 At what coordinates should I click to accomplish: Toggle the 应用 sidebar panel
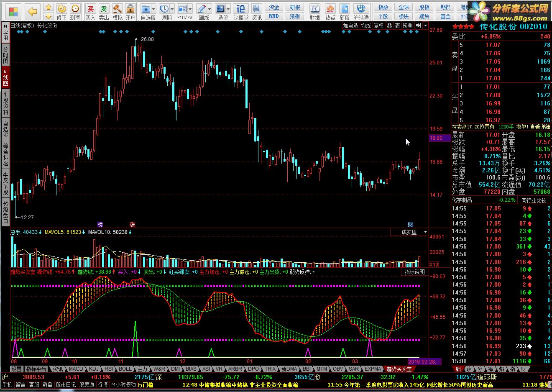5,33
